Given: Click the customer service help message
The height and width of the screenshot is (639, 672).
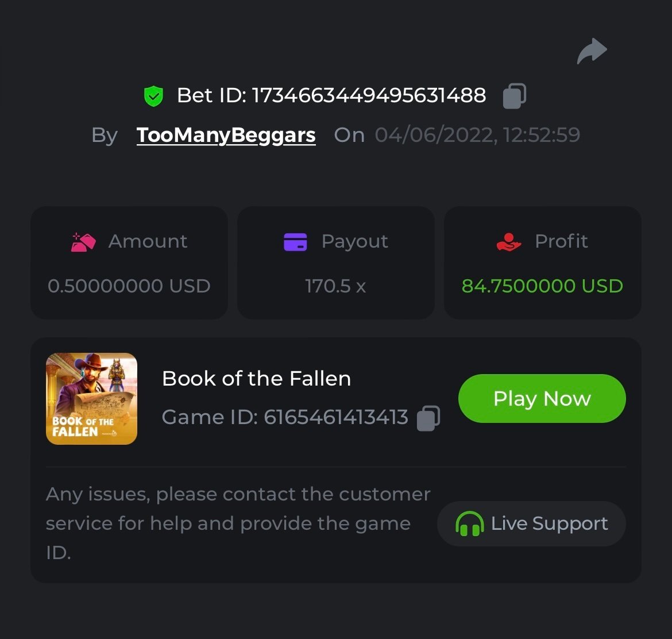Looking at the screenshot, I should coord(238,523).
